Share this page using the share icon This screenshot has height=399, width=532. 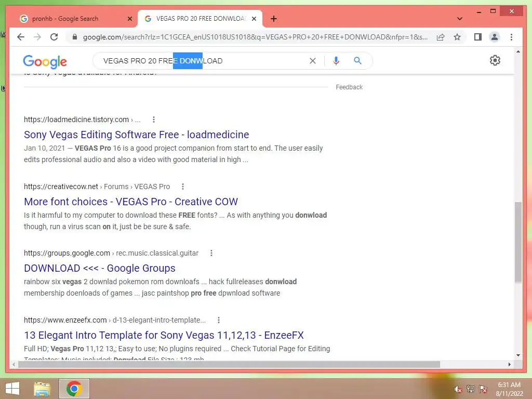click(441, 37)
